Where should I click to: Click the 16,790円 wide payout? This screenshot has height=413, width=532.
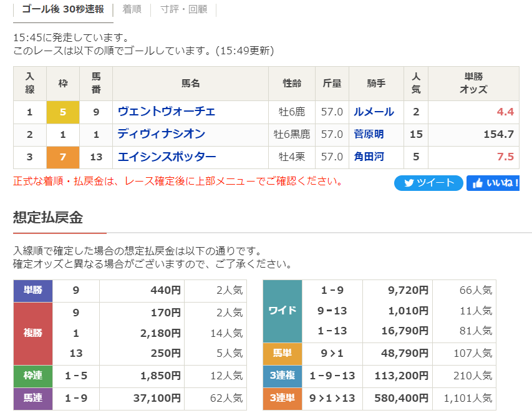coord(405,331)
